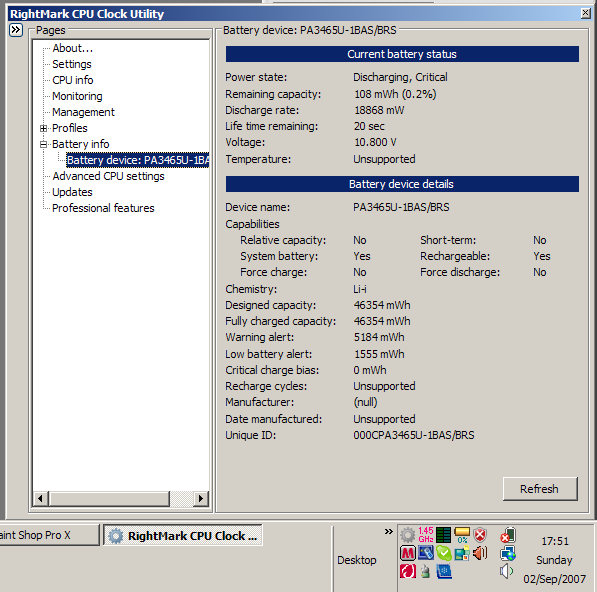Click the blue remote control tray icon
Image resolution: width=597 pixels, height=592 pixels.
coord(425,553)
